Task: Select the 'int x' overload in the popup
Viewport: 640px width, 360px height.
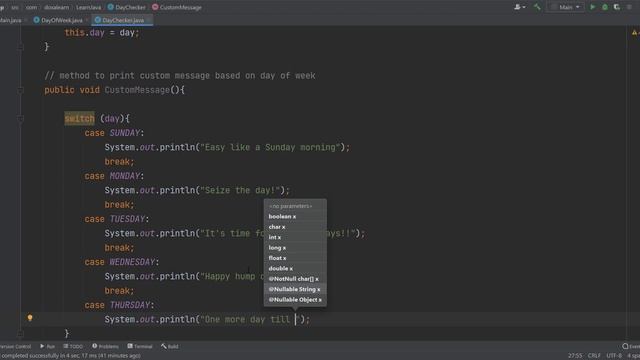Action: 295,237
